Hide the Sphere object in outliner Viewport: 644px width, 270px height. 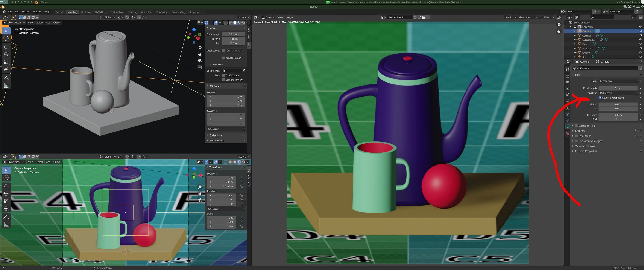pyautogui.click(x=641, y=53)
